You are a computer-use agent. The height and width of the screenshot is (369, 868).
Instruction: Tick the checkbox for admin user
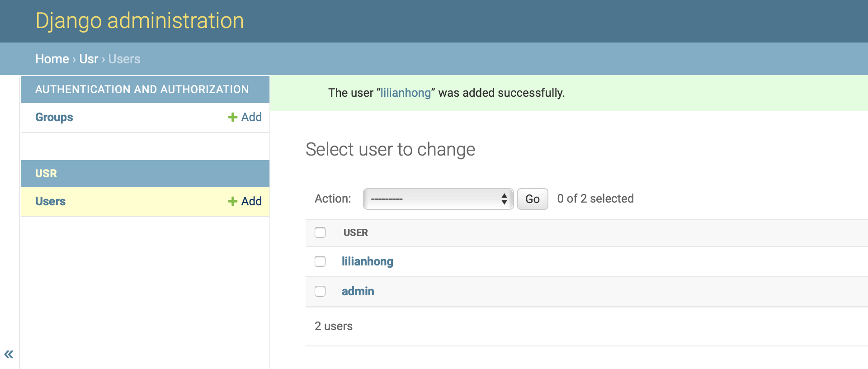(x=320, y=291)
